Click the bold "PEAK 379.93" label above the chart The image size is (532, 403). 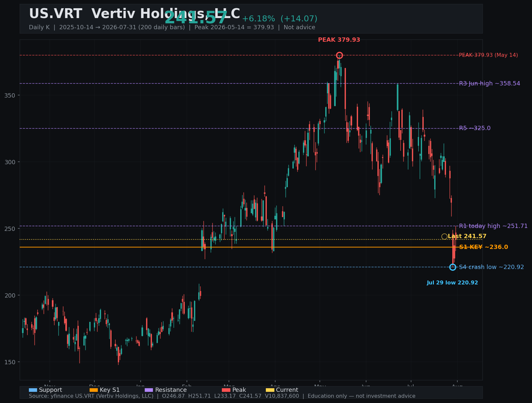pyautogui.click(x=339, y=40)
